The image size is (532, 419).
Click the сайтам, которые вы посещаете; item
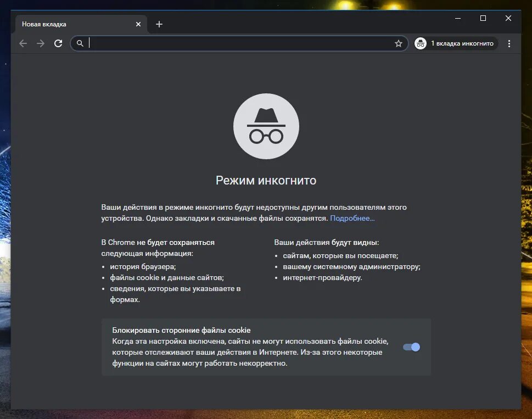point(340,255)
